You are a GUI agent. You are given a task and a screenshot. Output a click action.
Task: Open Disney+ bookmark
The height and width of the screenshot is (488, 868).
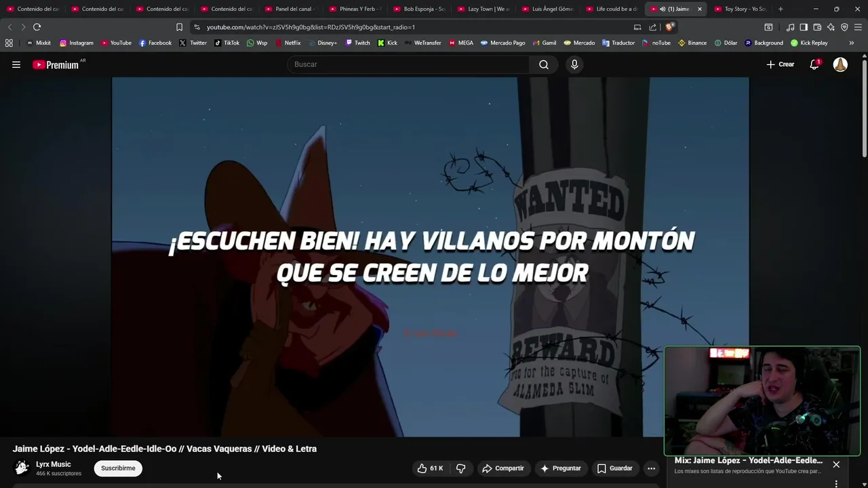[322, 43]
